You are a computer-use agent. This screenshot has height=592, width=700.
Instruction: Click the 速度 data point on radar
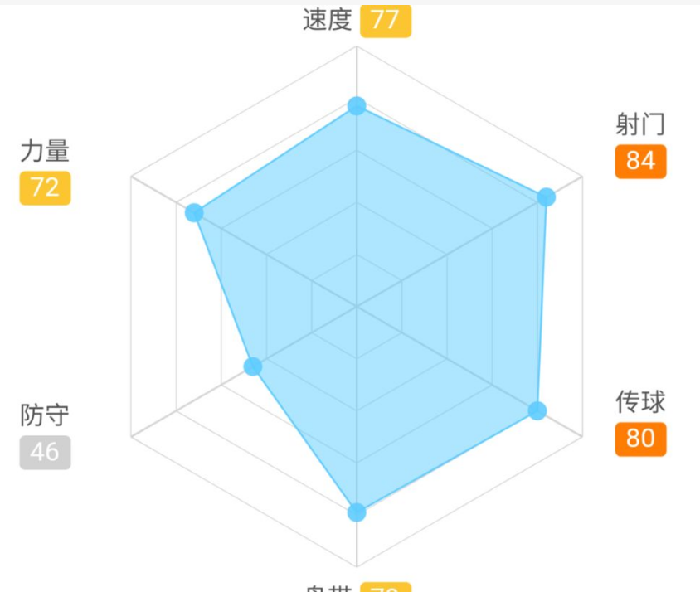[x=357, y=106]
